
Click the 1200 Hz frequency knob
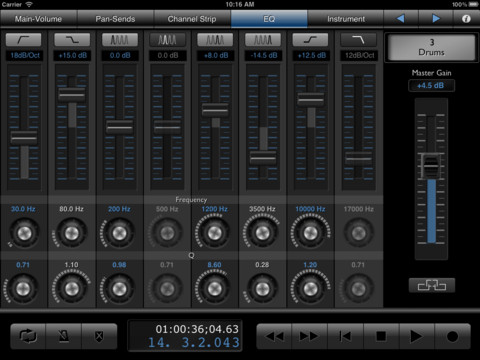tap(215, 233)
